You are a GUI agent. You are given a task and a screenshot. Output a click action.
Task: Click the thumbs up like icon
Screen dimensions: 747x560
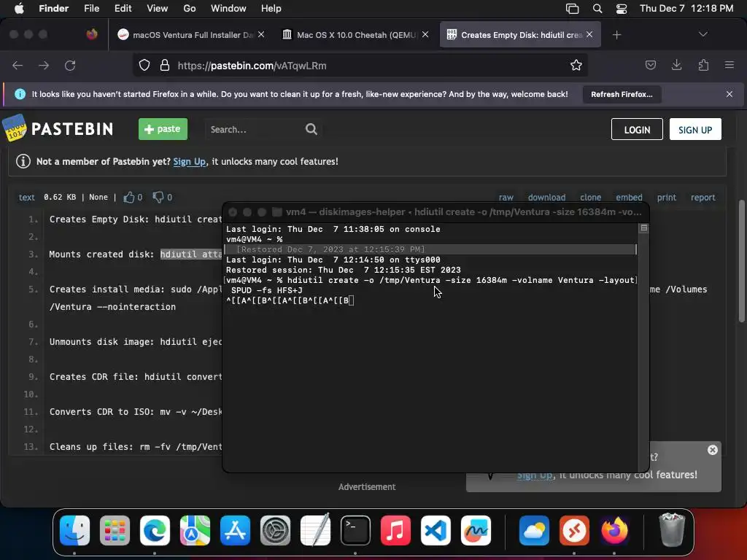point(128,197)
